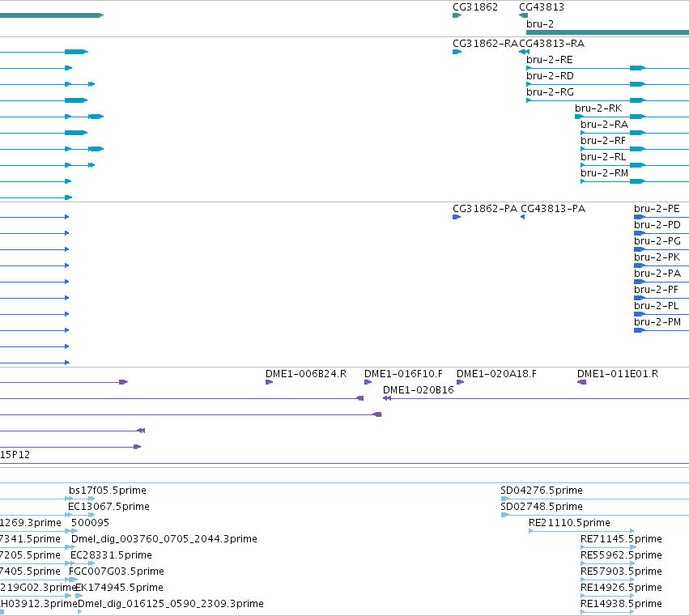Select the bru-2-PG protein label
This screenshot has height=616, width=689.
tap(657, 241)
